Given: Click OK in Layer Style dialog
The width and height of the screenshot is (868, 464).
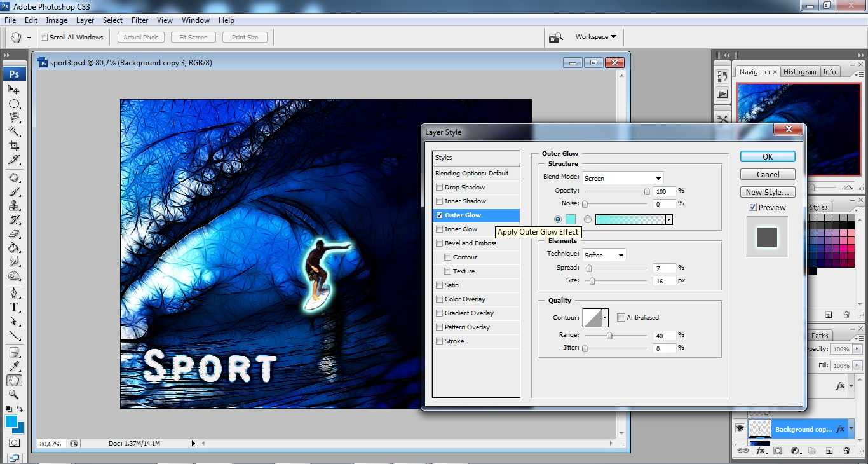Looking at the screenshot, I should click(x=768, y=156).
